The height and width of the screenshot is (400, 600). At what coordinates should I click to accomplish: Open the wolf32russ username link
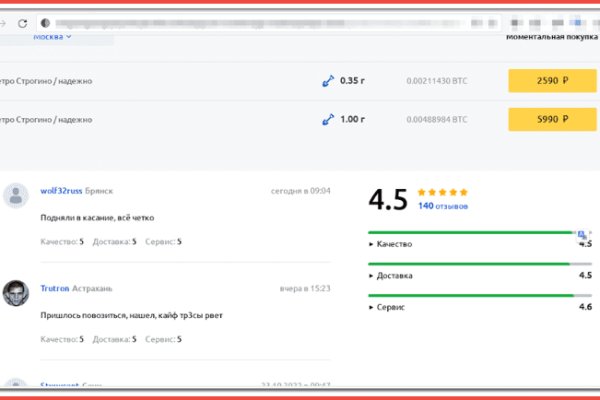pos(61,190)
